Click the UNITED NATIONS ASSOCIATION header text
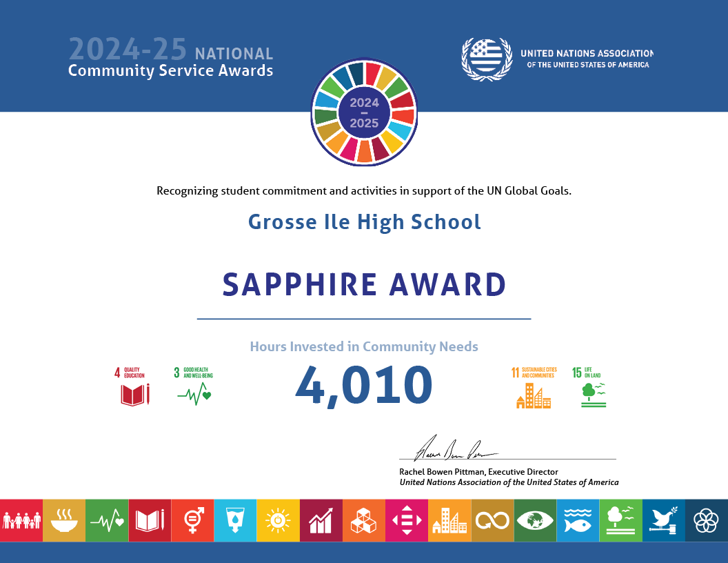The width and height of the screenshot is (728, 563). point(587,53)
